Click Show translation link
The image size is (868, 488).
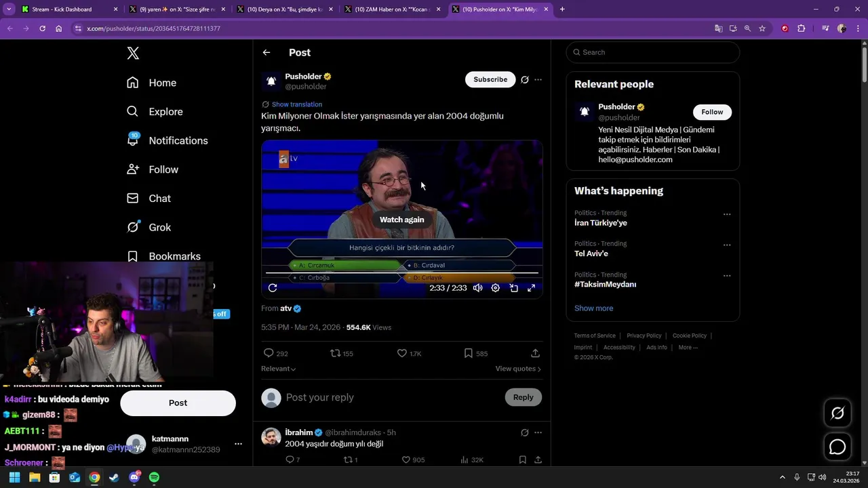297,104
